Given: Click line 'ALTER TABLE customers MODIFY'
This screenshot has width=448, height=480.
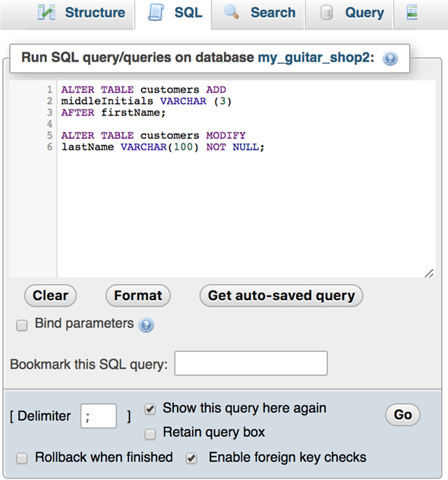Looking at the screenshot, I should click(x=153, y=135).
